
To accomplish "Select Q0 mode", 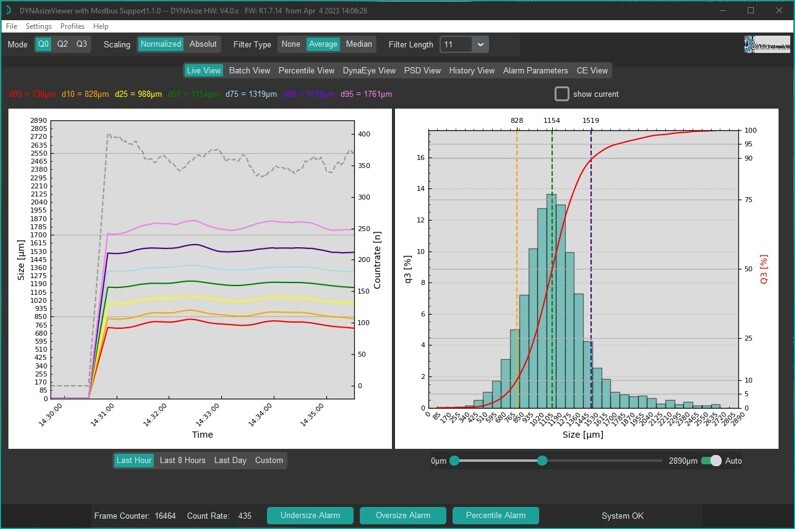I will coord(44,44).
